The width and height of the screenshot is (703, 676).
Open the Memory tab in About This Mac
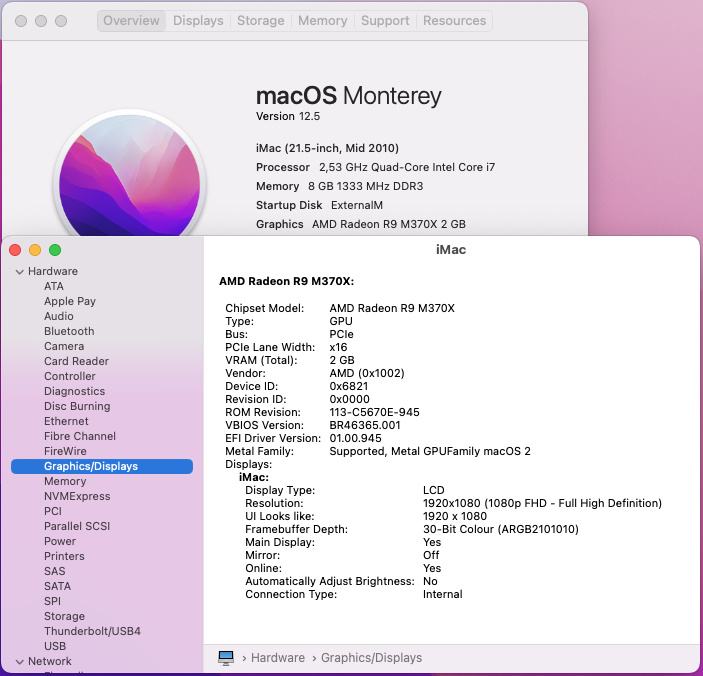[322, 21]
